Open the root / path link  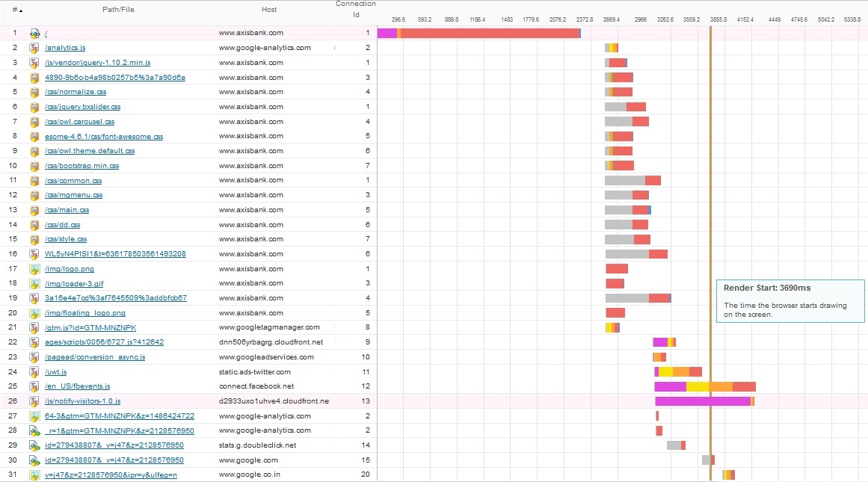pyautogui.click(x=46, y=33)
